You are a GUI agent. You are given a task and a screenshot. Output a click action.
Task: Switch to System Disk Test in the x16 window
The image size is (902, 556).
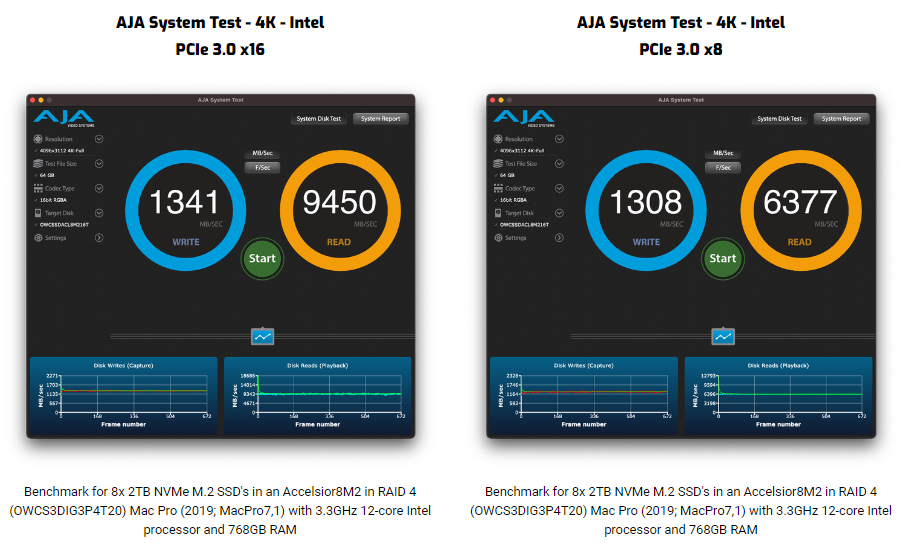tap(319, 119)
